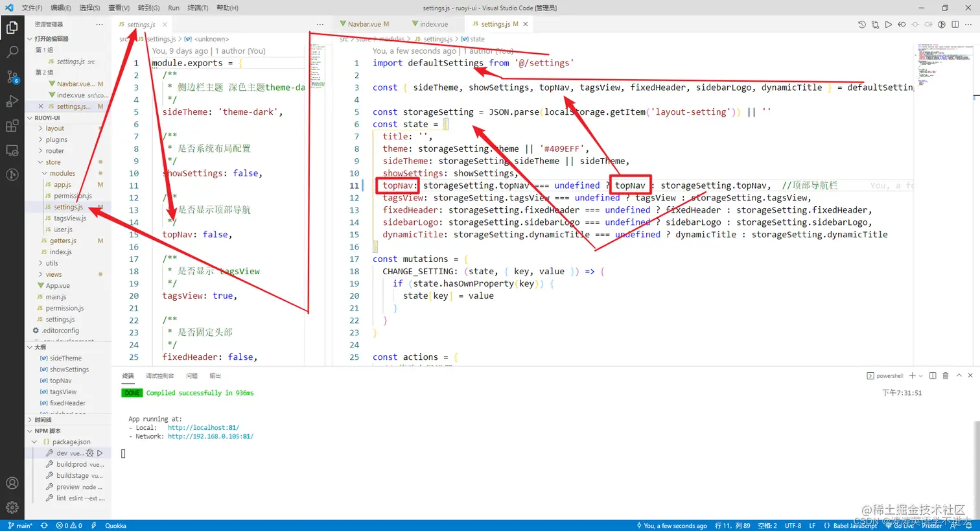
Task: Open terminal launch profile dropdown arrow
Action: pos(920,375)
